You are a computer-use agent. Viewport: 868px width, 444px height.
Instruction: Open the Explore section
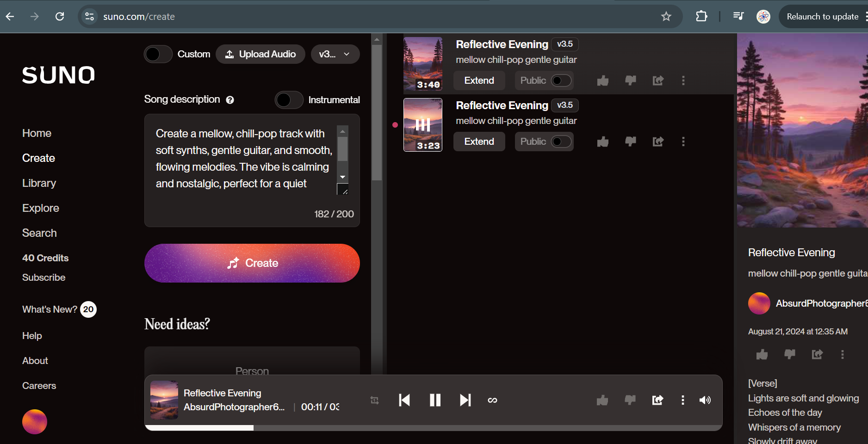40,208
